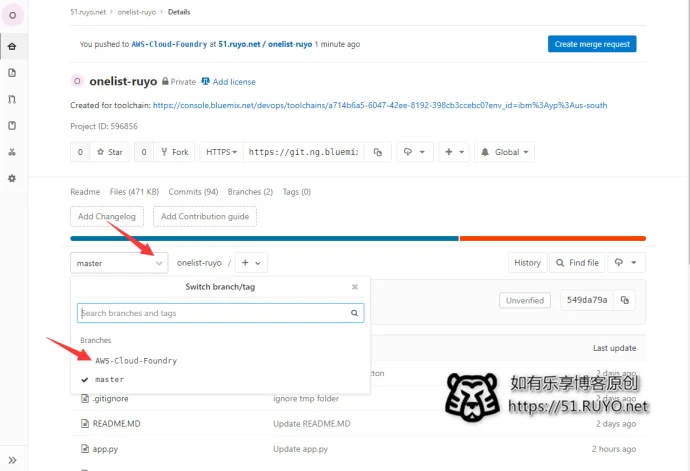Click the project avatar in the sidebar top

tap(13, 15)
